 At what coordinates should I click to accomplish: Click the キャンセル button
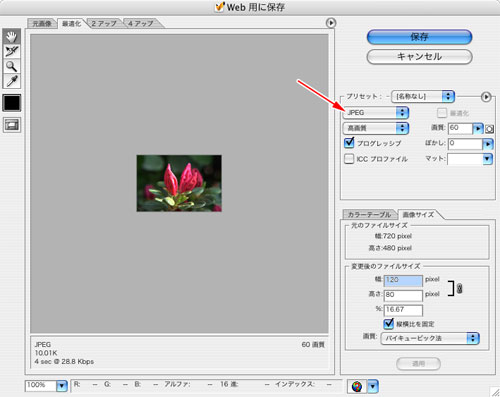(x=419, y=57)
